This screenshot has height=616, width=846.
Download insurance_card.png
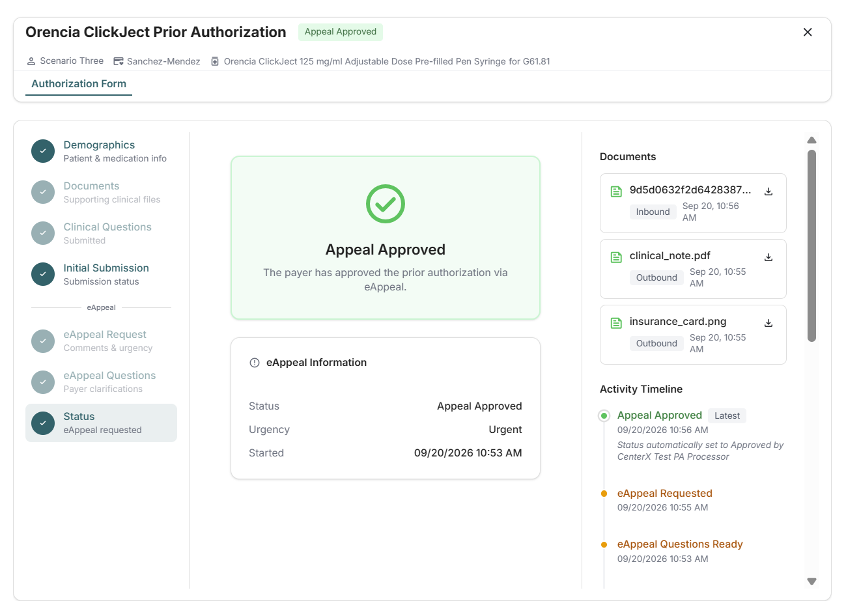[768, 323]
